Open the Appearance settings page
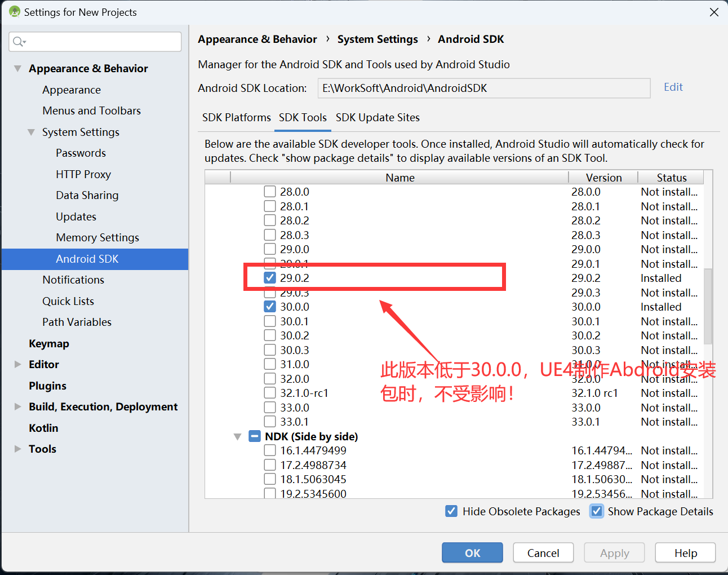The height and width of the screenshot is (575, 728). 72,90
